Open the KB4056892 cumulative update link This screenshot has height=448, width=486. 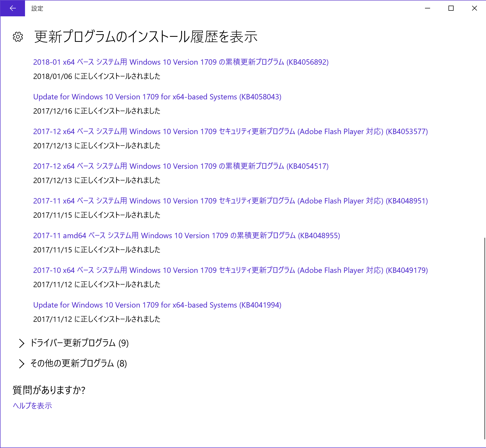pos(181,62)
